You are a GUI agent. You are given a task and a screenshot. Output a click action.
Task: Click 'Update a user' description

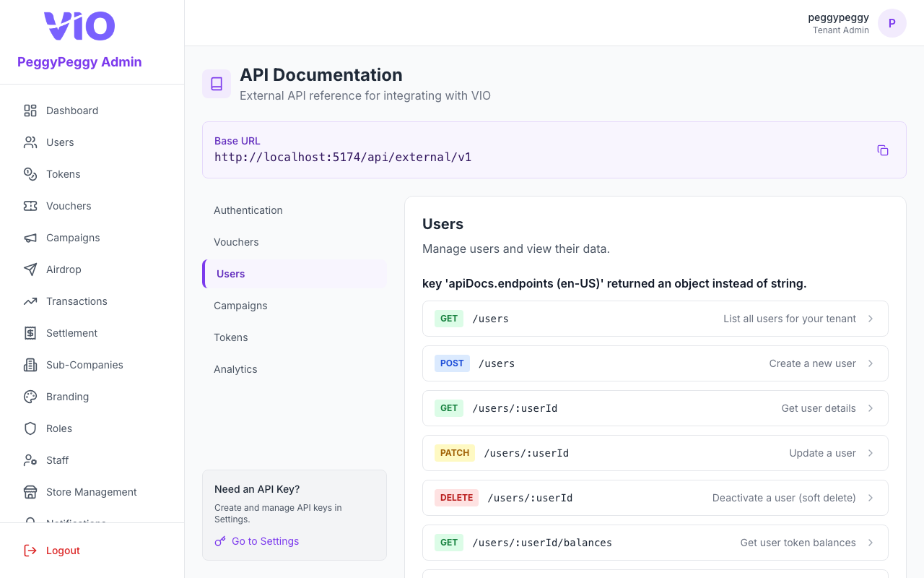pyautogui.click(x=822, y=453)
